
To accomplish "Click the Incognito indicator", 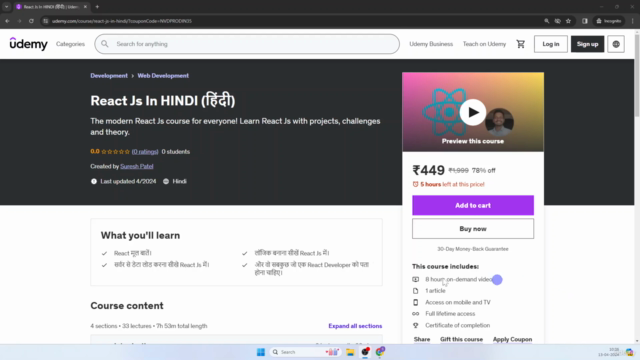I will point(609,21).
